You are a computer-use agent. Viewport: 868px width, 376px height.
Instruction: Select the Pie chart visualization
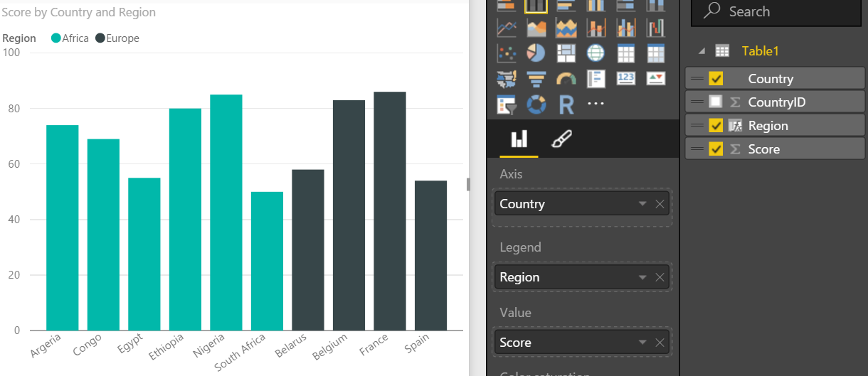point(536,53)
